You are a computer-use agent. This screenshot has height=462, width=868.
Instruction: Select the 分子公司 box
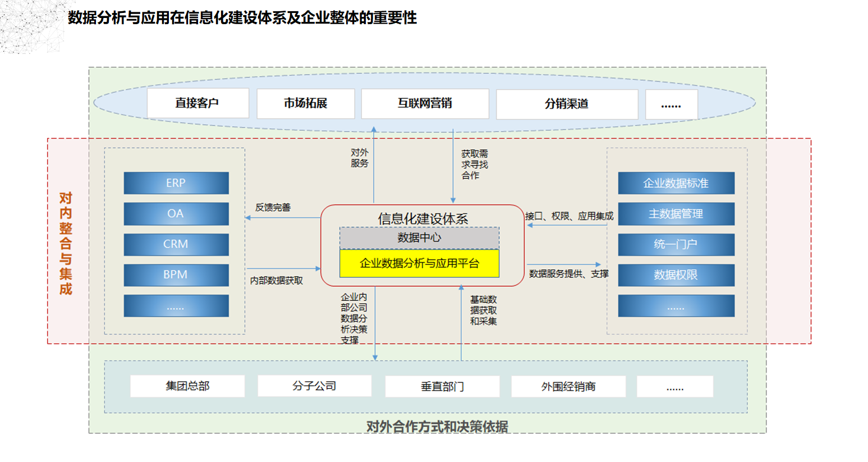(x=314, y=386)
